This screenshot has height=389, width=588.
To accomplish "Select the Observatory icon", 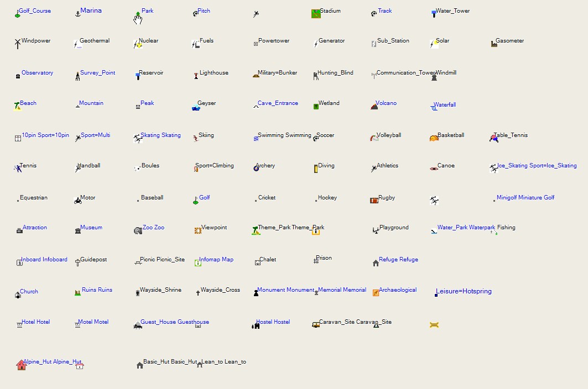I will tap(18, 76).
